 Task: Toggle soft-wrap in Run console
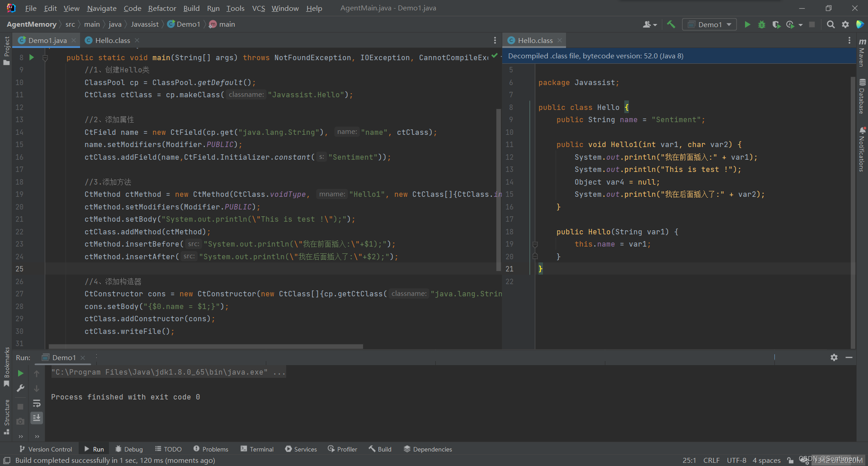pos(37,403)
